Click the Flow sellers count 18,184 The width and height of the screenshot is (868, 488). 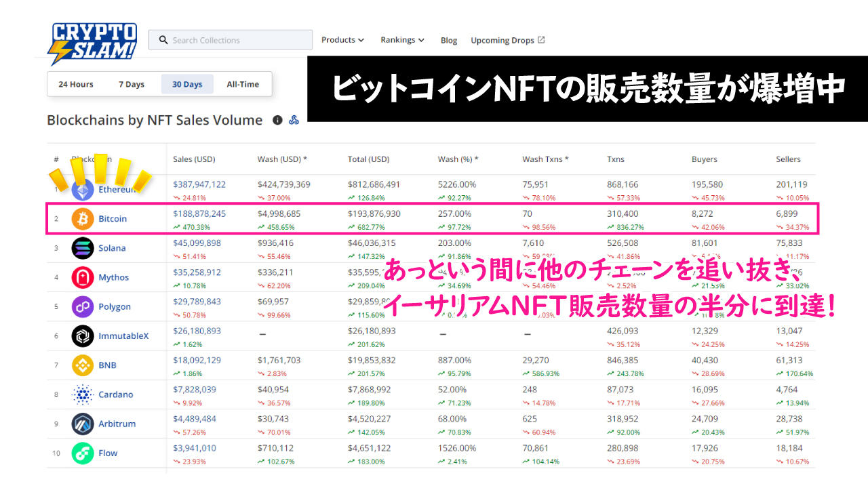[x=789, y=448]
